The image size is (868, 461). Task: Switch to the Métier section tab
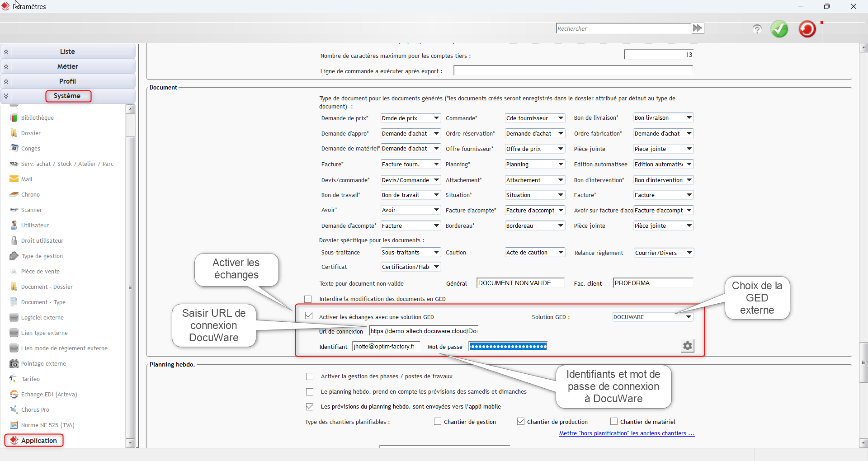click(x=68, y=66)
